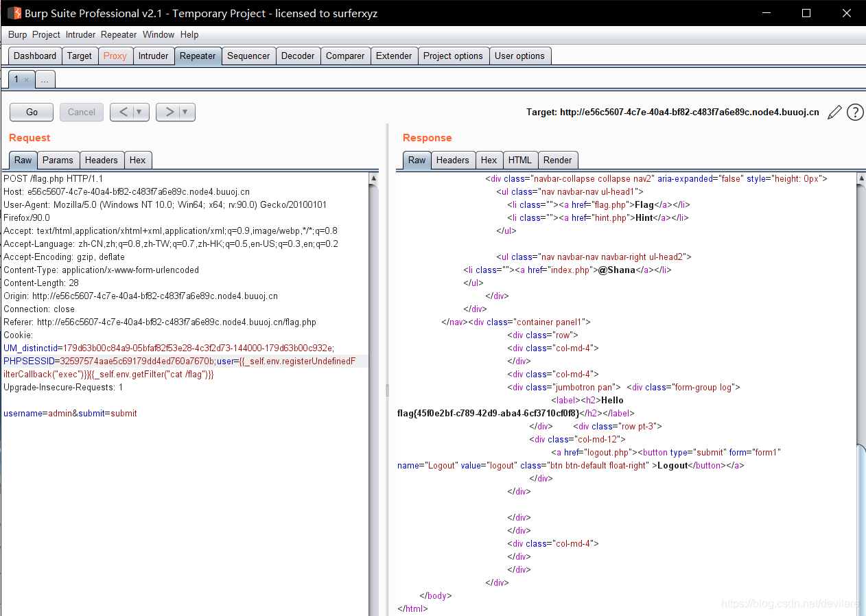Select the Request Headers tab

[102, 160]
